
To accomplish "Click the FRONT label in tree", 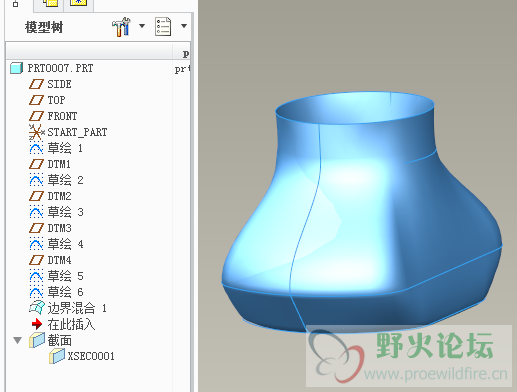I will 62,116.
